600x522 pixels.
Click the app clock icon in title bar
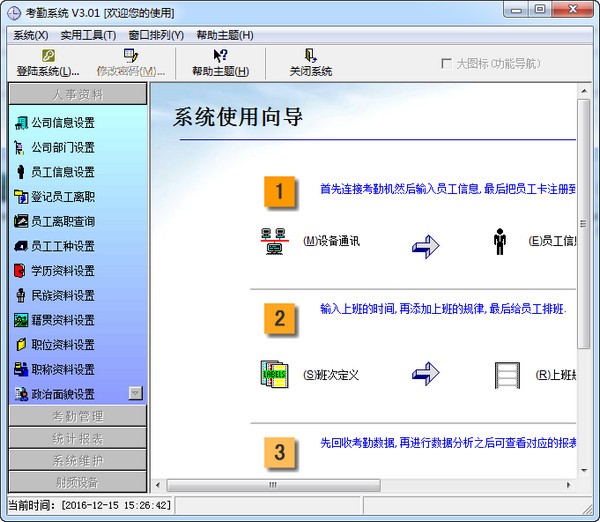14,13
